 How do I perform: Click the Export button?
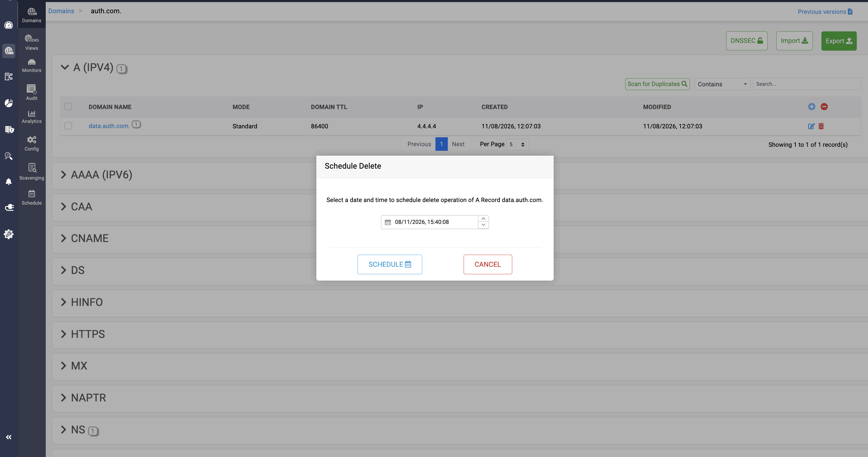click(839, 41)
